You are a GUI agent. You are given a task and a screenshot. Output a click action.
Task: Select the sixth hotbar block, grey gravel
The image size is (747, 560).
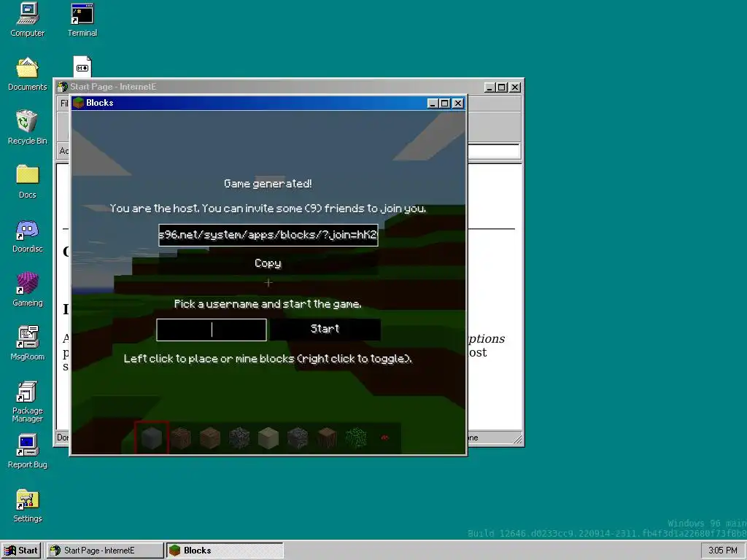tap(298, 438)
